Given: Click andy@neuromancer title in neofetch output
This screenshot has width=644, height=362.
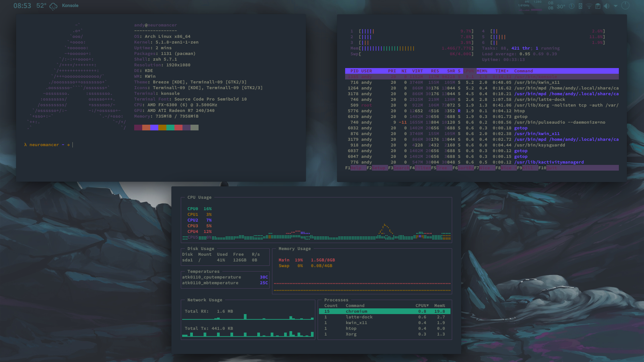Looking at the screenshot, I should click(155, 25).
